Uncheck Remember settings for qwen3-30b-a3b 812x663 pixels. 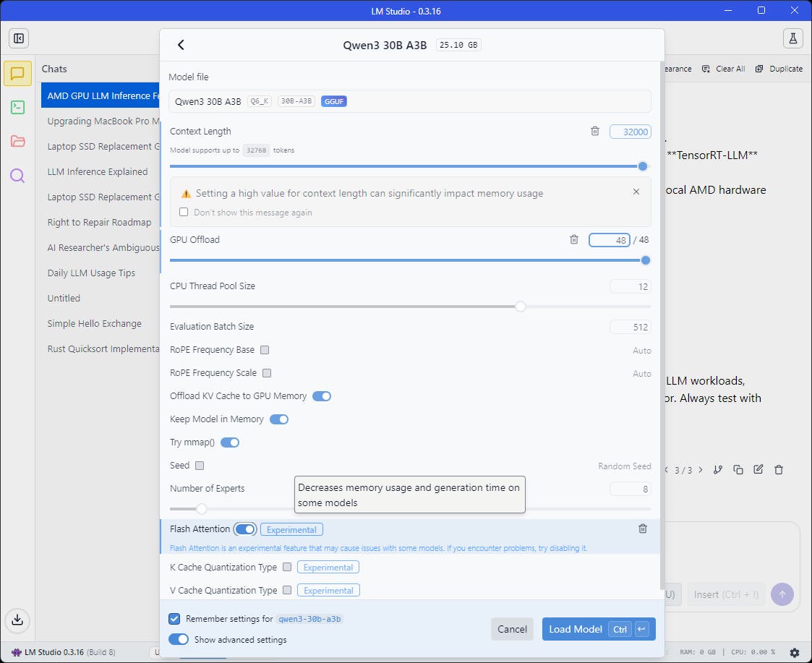174,618
